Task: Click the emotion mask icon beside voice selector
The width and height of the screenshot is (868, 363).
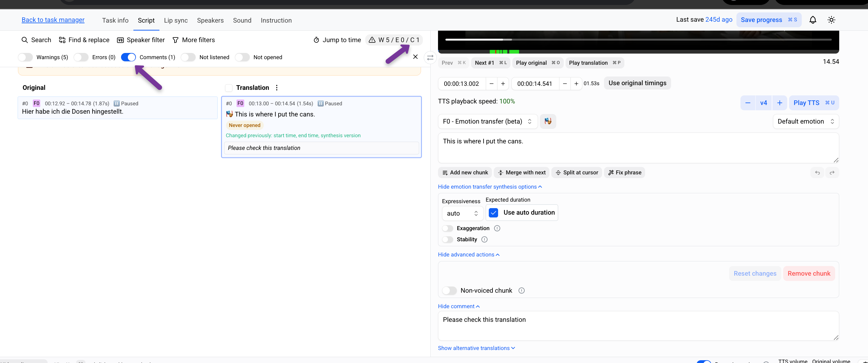Action: 548,121
